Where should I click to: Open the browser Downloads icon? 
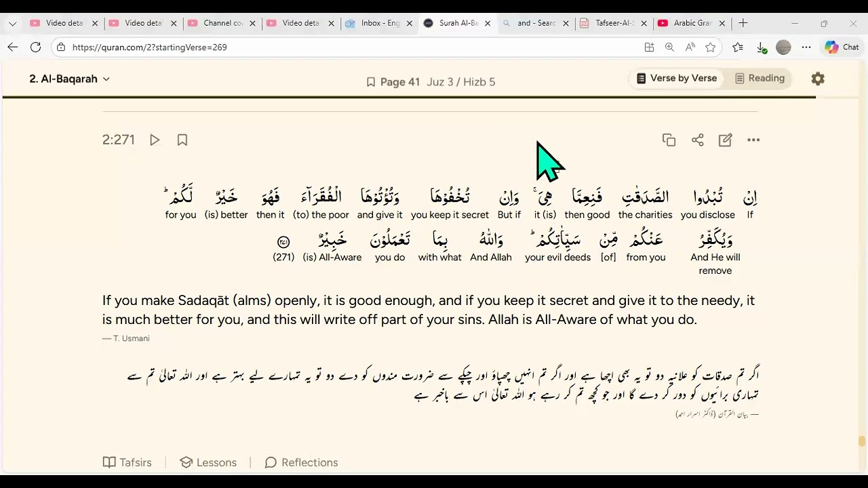[x=762, y=47]
